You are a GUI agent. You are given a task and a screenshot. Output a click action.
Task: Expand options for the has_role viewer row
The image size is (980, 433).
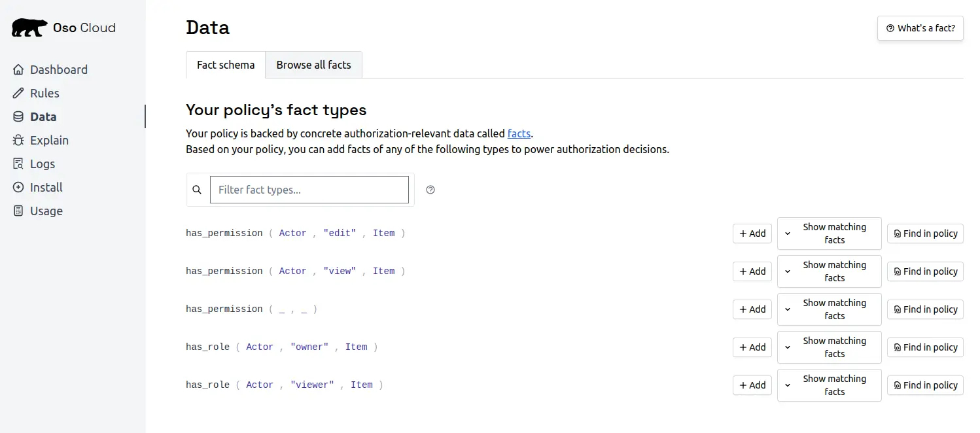[786, 385]
